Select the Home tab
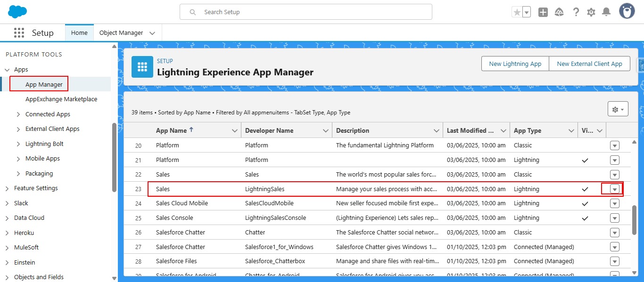This screenshot has width=644, height=282. [79, 33]
